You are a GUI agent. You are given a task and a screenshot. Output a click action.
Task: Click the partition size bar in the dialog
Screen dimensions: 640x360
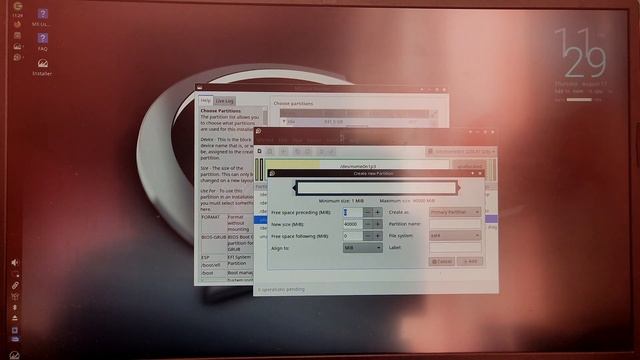(376, 188)
